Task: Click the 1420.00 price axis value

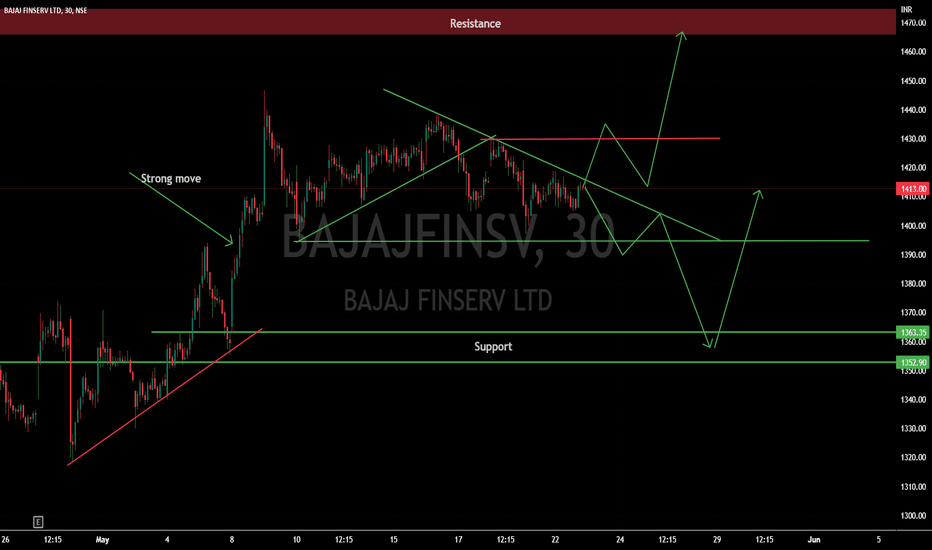Action: click(914, 168)
